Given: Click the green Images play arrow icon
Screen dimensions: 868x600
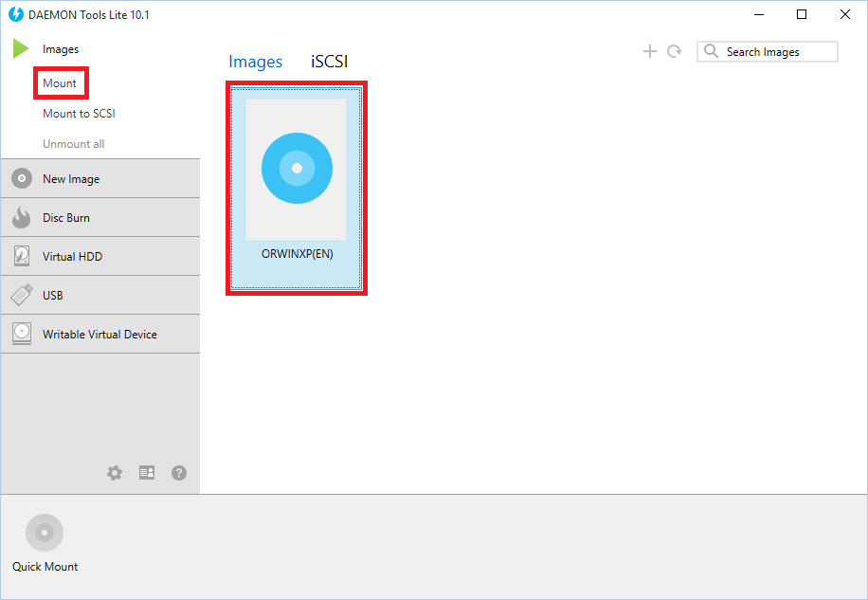Looking at the screenshot, I should pos(21,48).
